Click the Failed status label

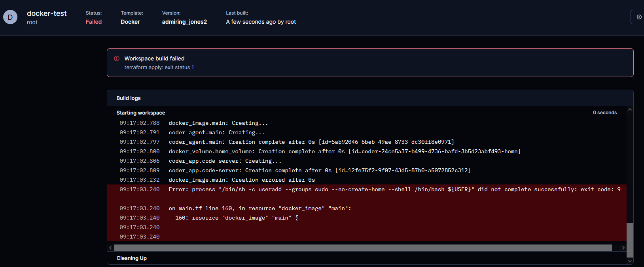tap(94, 22)
